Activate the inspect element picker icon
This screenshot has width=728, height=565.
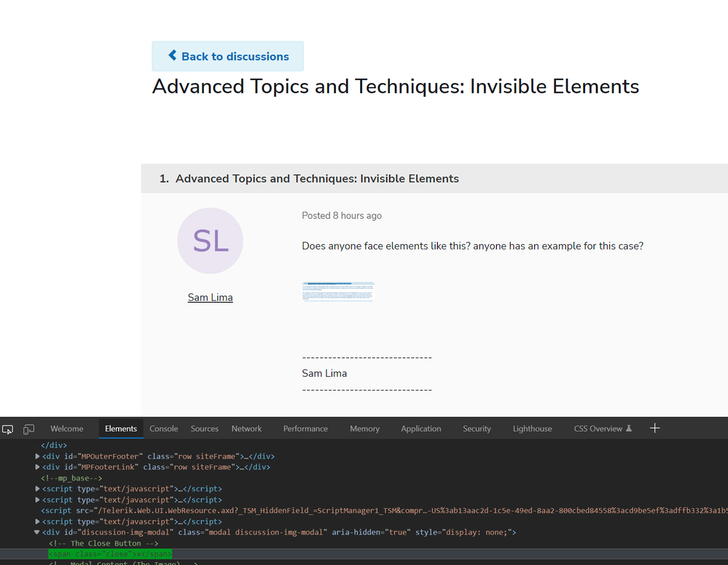pyautogui.click(x=8, y=429)
